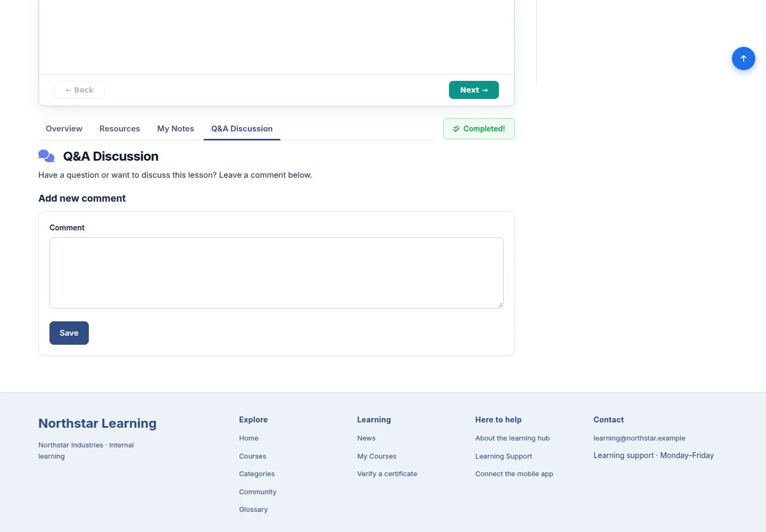The height and width of the screenshot is (532, 766).
Task: Go to the next lesson with Next
Action: point(473,90)
